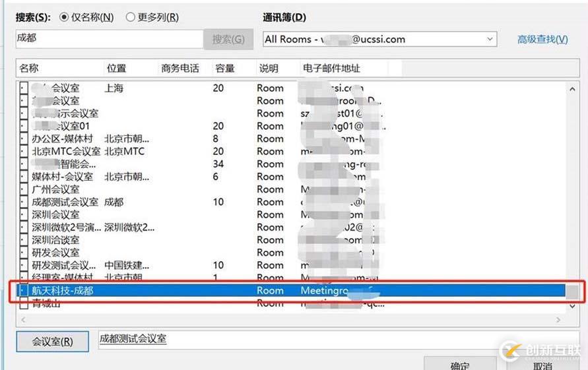Click the 北京MTC location cell
This screenshot has width=588, height=370.
(x=124, y=152)
